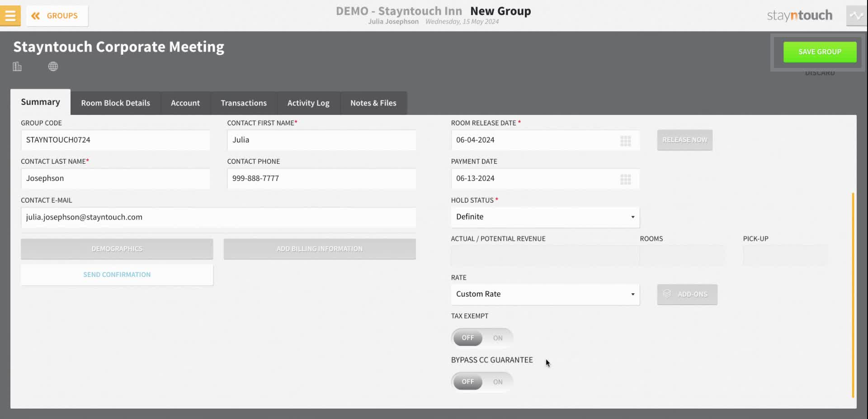Open the Transactions tab
This screenshot has height=419, width=868.
click(244, 103)
